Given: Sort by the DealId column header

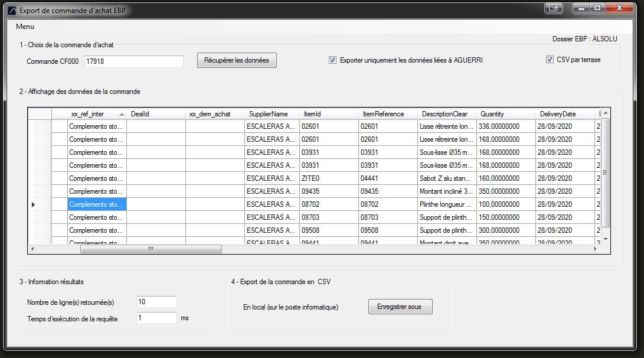Looking at the screenshot, I should [x=156, y=114].
